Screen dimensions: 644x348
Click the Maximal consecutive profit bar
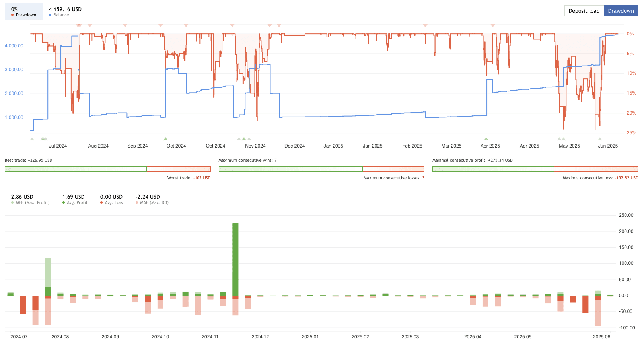pyautogui.click(x=535, y=169)
